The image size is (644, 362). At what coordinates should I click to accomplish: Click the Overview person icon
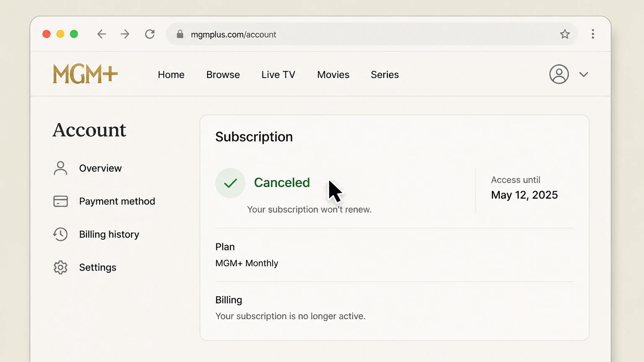60,168
